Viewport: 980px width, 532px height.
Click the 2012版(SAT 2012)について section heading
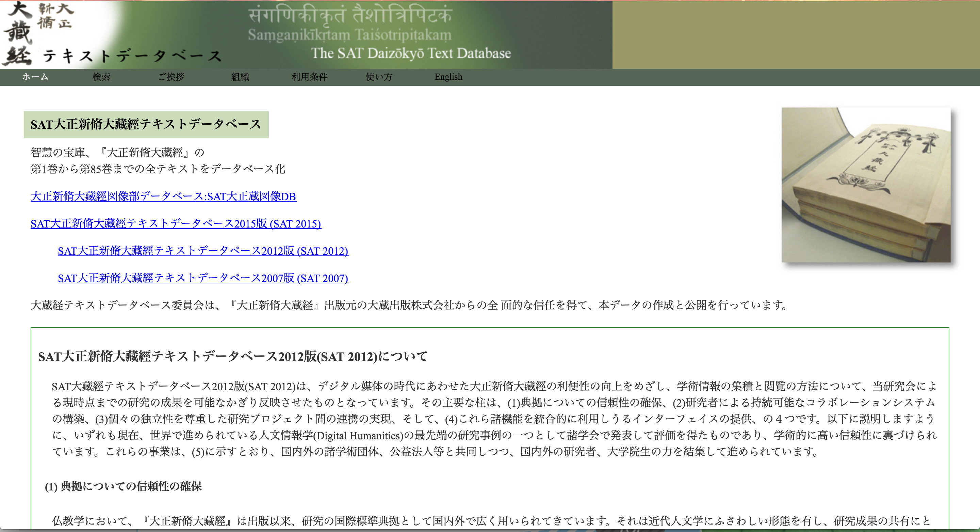233,357
